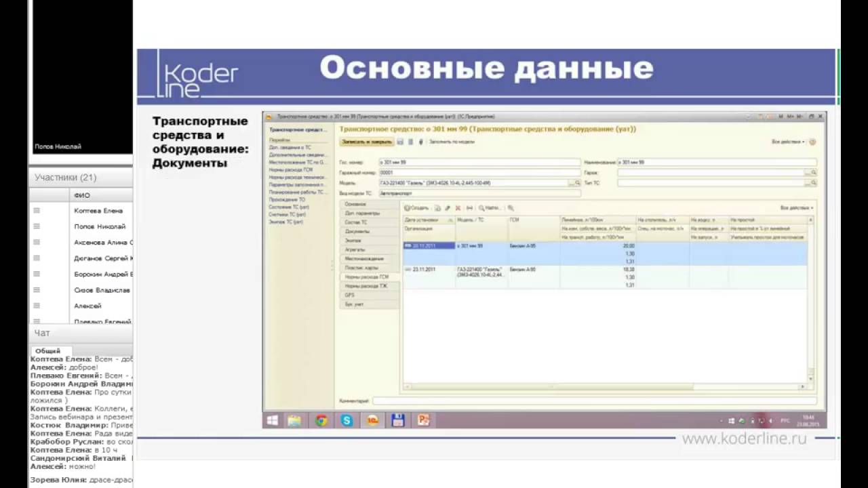The width and height of the screenshot is (868, 488).
Task: Select the Доп. параметры side tab
Action: (x=368, y=213)
